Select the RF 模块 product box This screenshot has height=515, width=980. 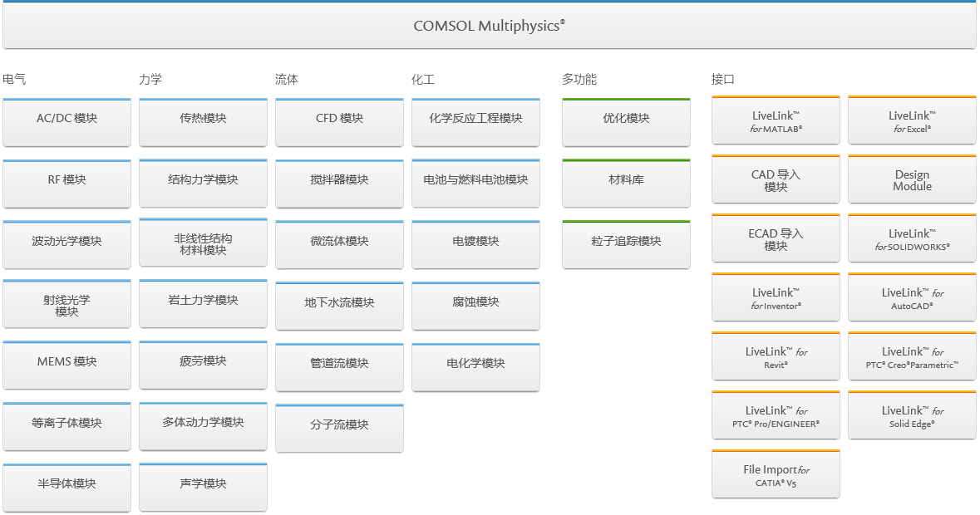click(x=66, y=180)
